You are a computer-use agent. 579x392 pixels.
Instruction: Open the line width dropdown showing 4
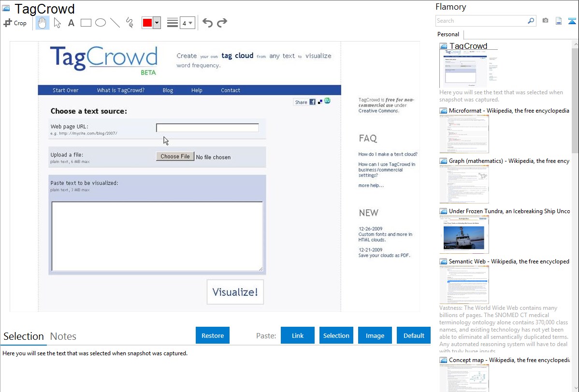(188, 23)
